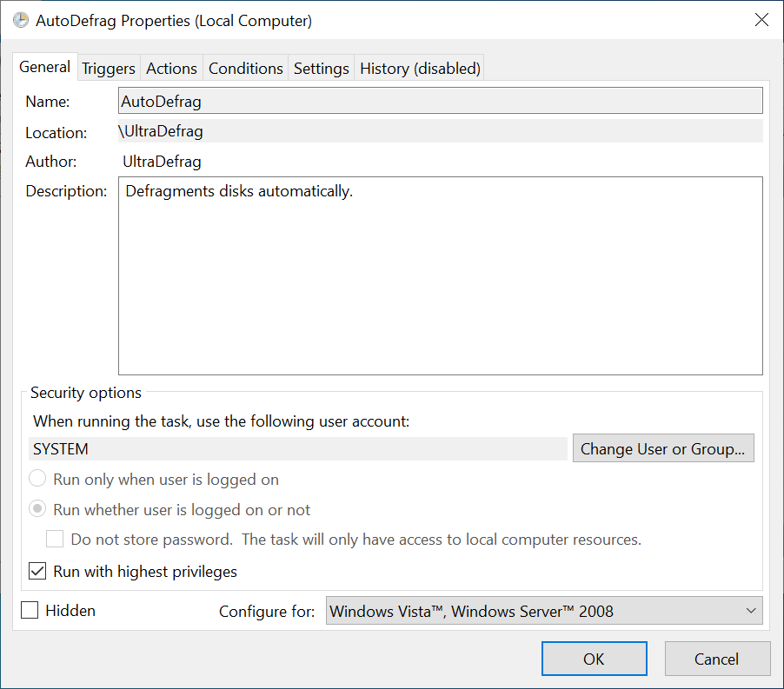The width and height of the screenshot is (784, 689).
Task: Enable the Hidden checkbox
Action: (x=30, y=611)
